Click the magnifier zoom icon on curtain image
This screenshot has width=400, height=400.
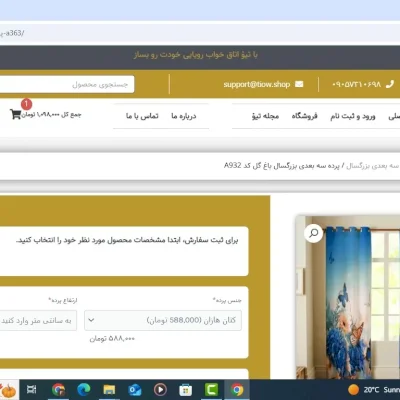[313, 233]
